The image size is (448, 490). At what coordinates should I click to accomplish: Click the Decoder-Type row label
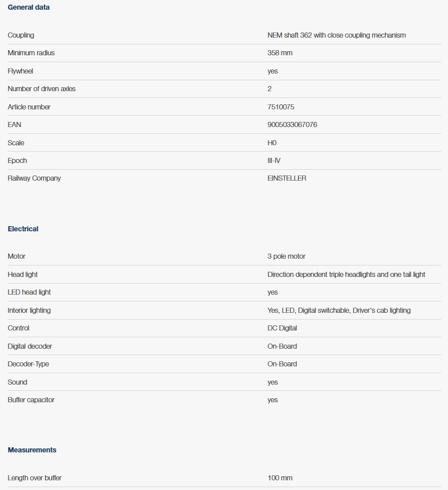(28, 364)
